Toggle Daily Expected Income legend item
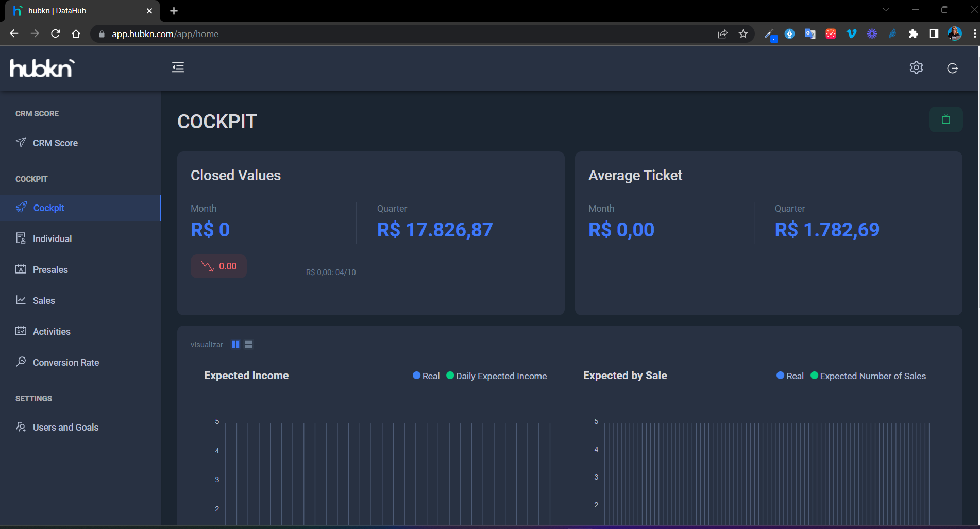 [x=496, y=376]
